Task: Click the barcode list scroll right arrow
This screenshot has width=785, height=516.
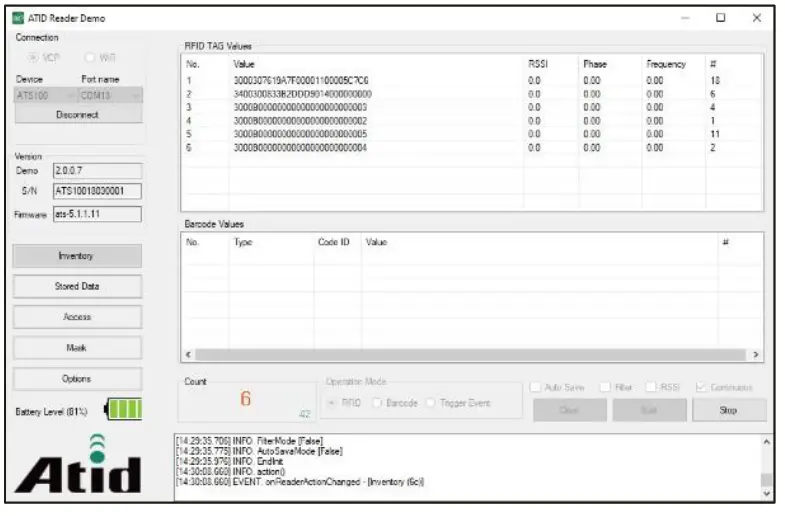Action: pos(756,356)
